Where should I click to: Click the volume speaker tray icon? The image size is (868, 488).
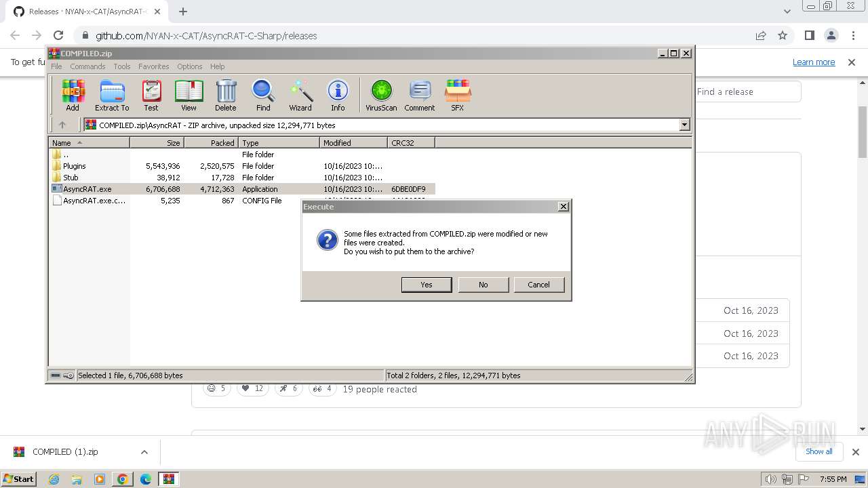point(771,479)
